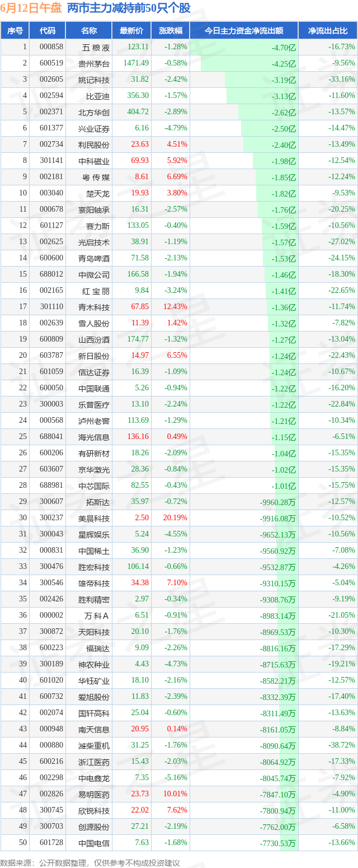Select stock name 雄帝科技

95,583
